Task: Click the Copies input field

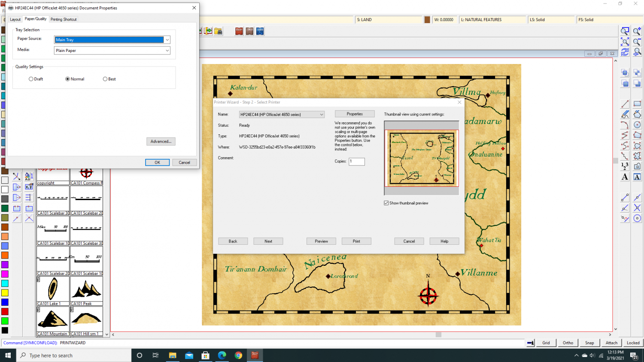Action: (357, 161)
